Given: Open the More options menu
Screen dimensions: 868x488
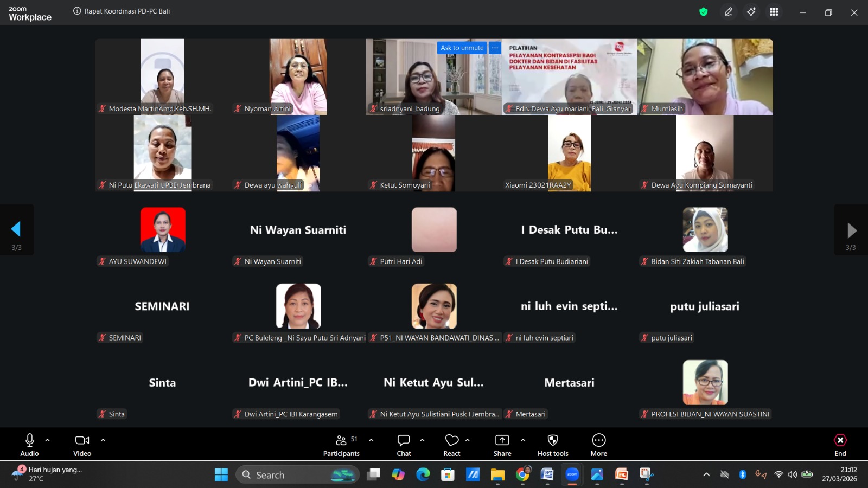Looking at the screenshot, I should click(598, 445).
